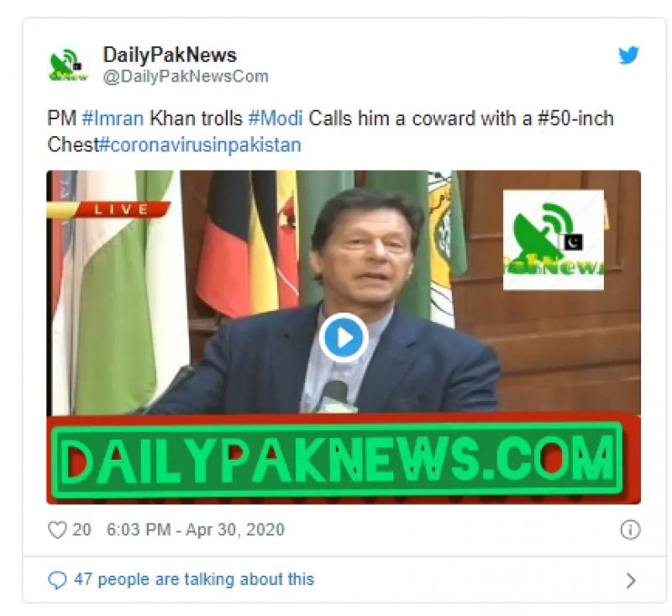
Task: Open the DailyPakNews display name
Action: 170,55
